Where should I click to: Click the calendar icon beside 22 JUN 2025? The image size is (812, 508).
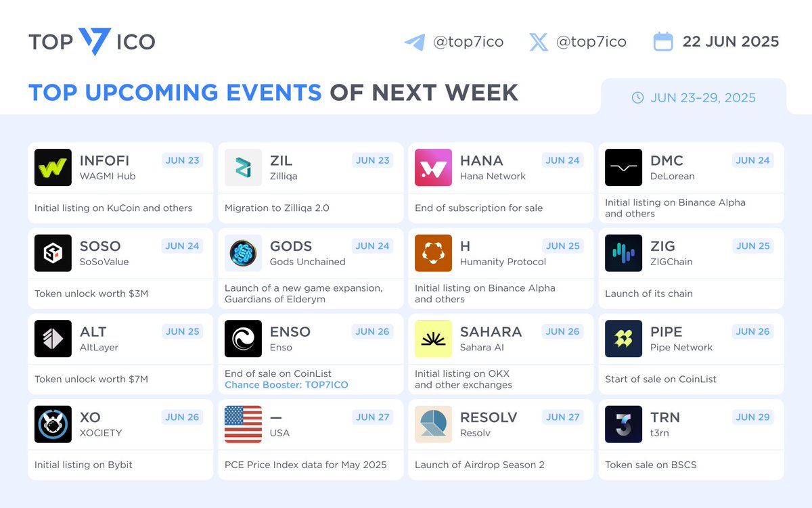pyautogui.click(x=663, y=42)
